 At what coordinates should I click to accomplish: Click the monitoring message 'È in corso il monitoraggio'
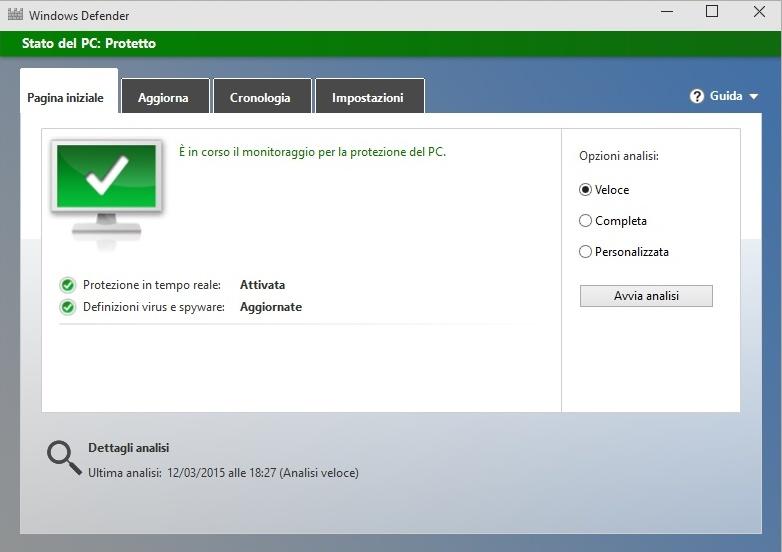312,152
